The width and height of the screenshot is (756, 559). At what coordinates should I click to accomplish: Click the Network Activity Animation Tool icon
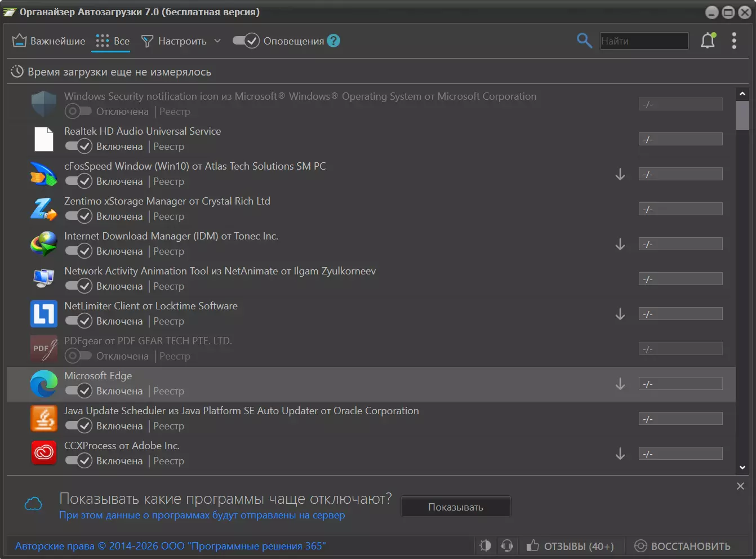44,278
